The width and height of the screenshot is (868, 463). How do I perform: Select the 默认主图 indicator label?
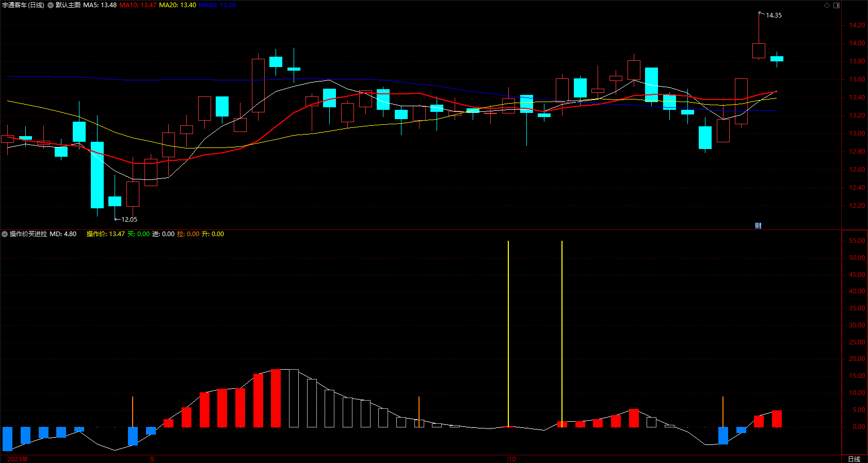click(68, 5)
